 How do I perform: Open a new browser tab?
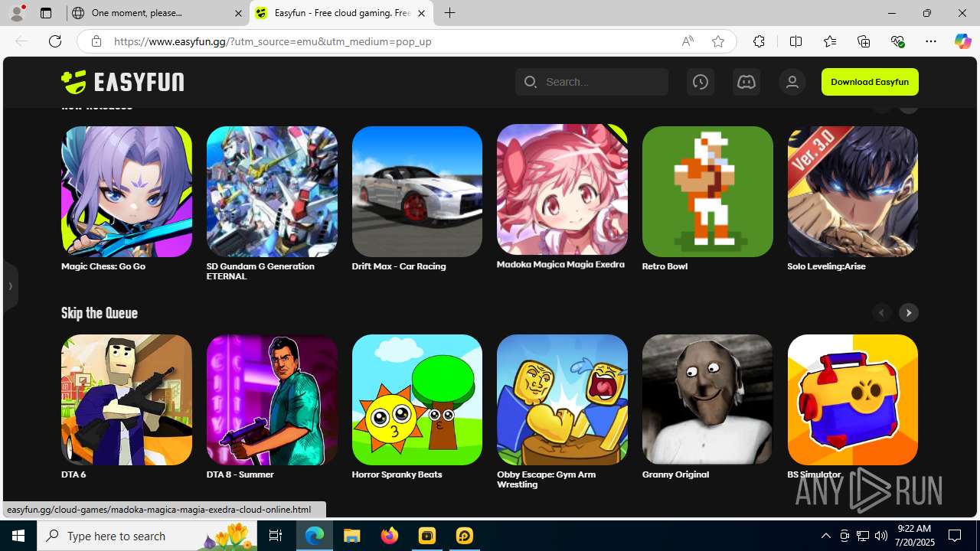450,13
